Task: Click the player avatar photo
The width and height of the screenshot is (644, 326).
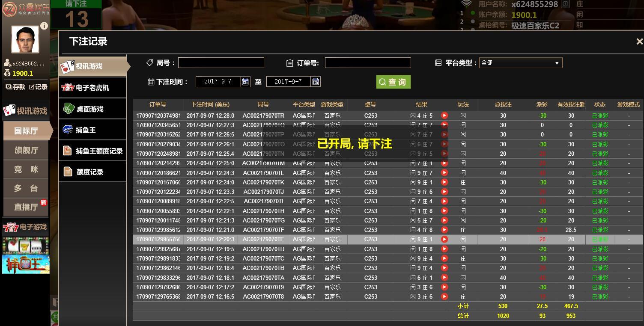Action: 25,40
